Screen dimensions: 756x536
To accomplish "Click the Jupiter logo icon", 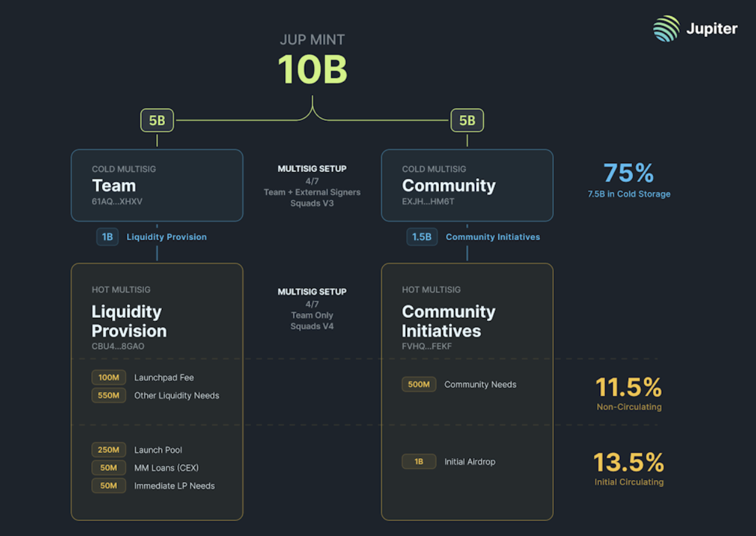I will [666, 29].
